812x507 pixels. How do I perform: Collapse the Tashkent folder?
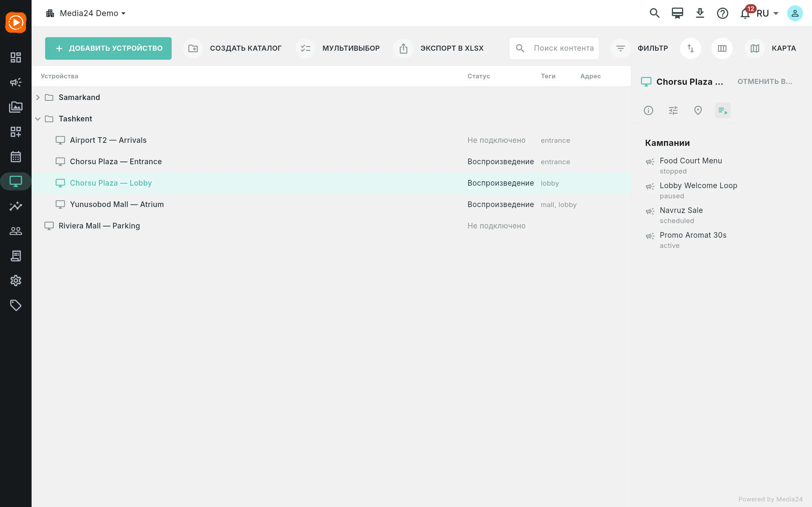[38, 119]
